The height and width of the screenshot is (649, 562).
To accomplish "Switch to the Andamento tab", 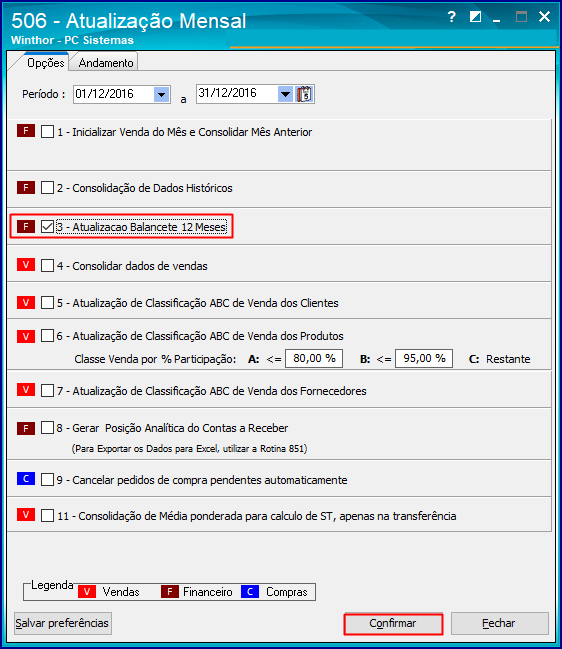I will pos(106,63).
